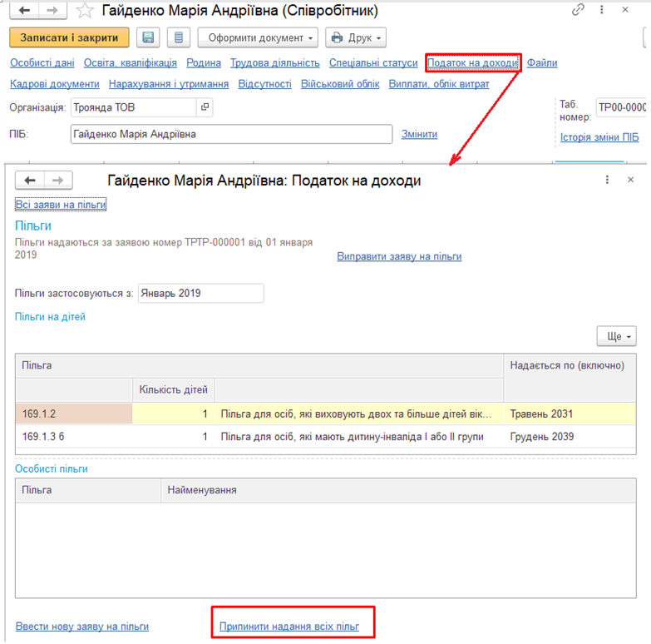This screenshot has height=644, width=651.
Task: Open the Друк print dropdown
Action: click(x=356, y=38)
